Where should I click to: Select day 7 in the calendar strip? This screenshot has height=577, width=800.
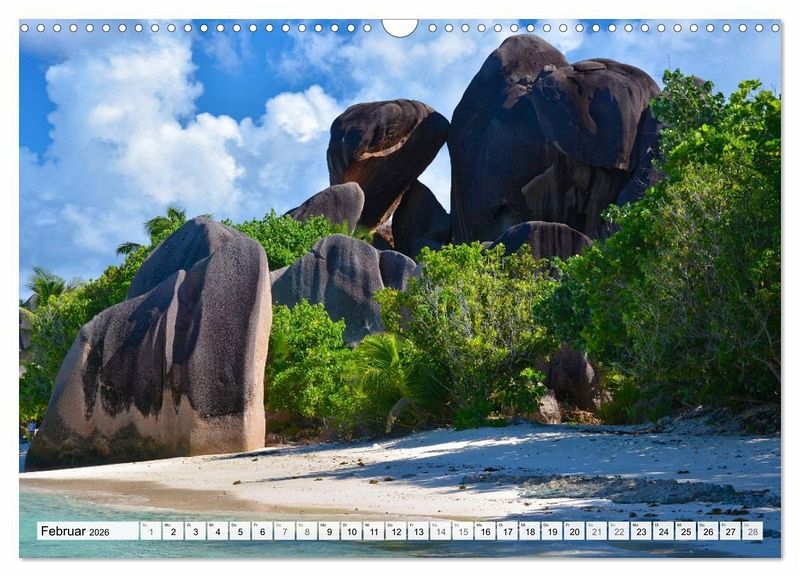pos(284,531)
